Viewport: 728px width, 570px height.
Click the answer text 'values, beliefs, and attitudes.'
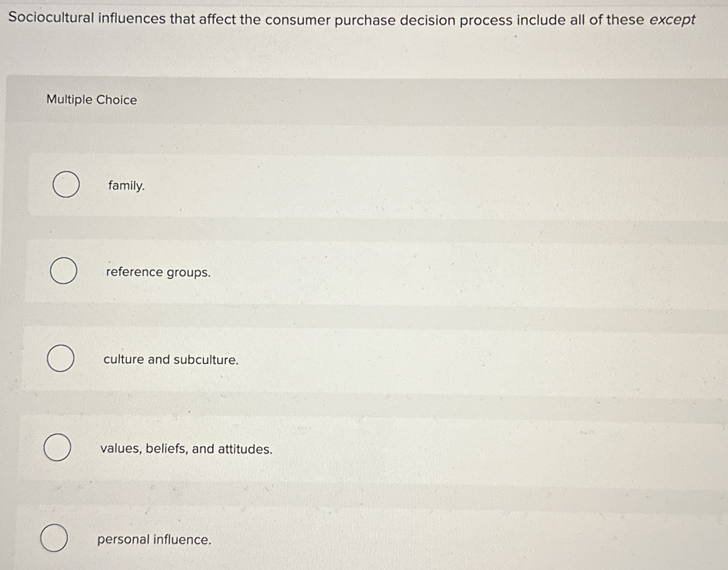(185, 449)
